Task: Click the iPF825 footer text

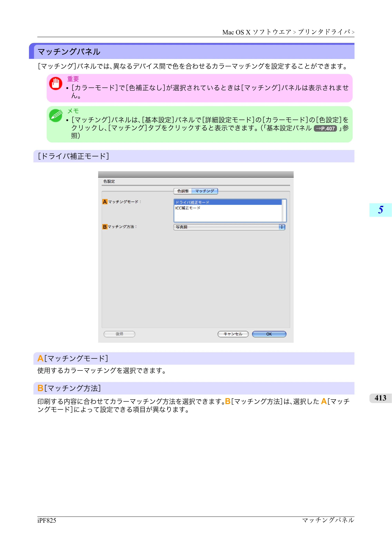Action: click(x=47, y=521)
